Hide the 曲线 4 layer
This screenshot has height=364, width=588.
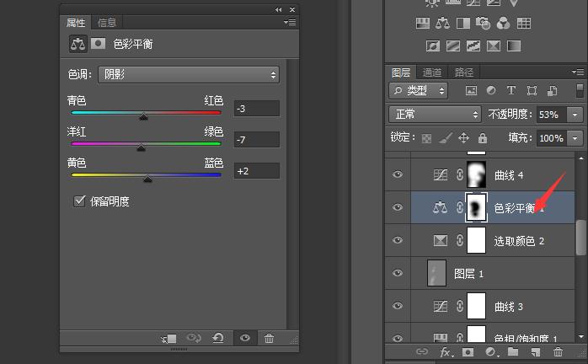pos(398,175)
